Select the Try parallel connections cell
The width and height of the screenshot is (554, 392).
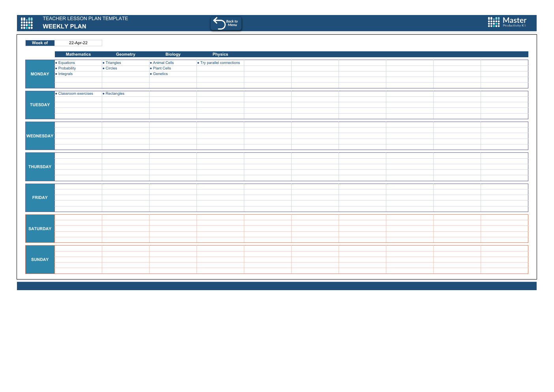tap(220, 63)
